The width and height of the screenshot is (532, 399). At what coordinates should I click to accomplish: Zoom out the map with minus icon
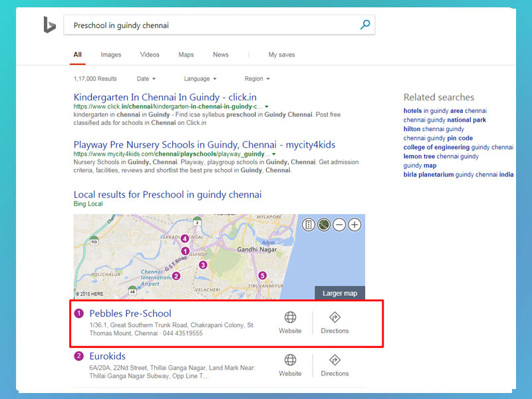coord(339,225)
